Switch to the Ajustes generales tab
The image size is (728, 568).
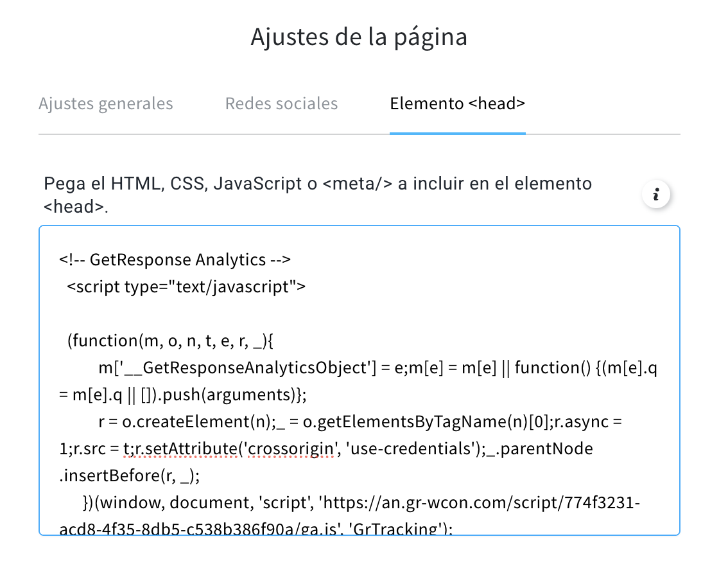click(105, 103)
